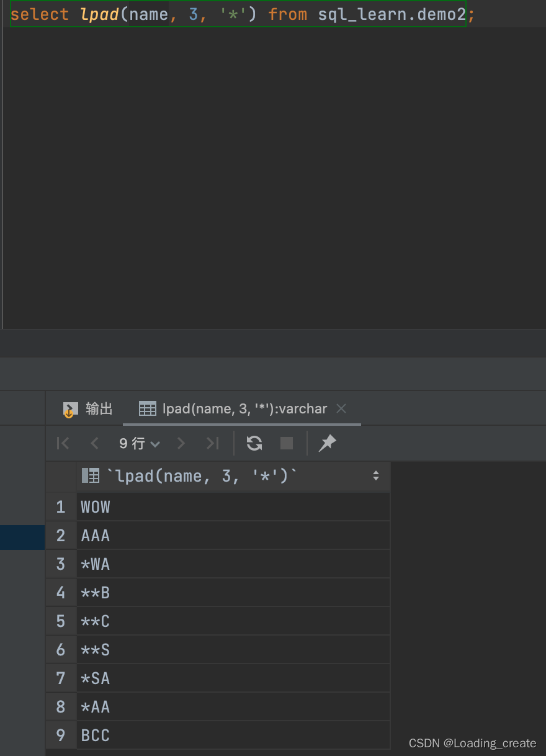Stop the running query

pos(287,443)
